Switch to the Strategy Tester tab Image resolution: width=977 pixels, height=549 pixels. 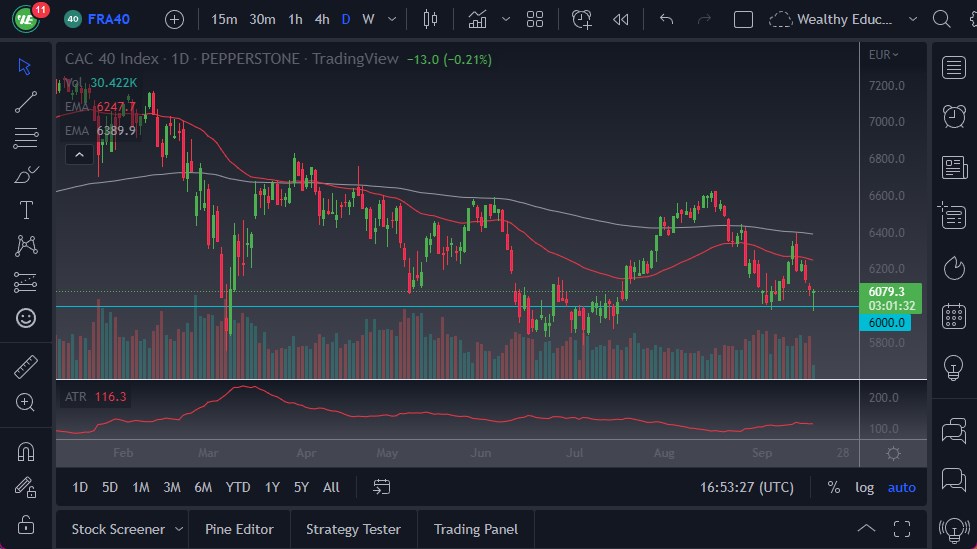(353, 529)
